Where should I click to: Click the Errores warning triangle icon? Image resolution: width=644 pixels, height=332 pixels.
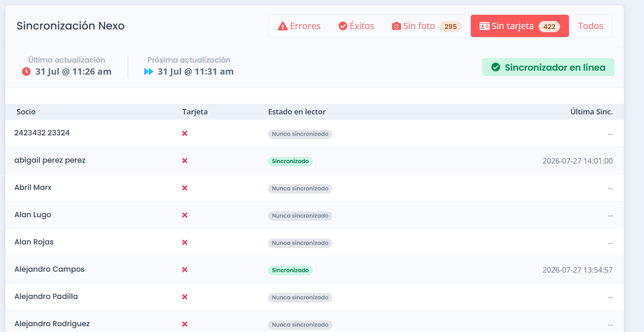(283, 26)
